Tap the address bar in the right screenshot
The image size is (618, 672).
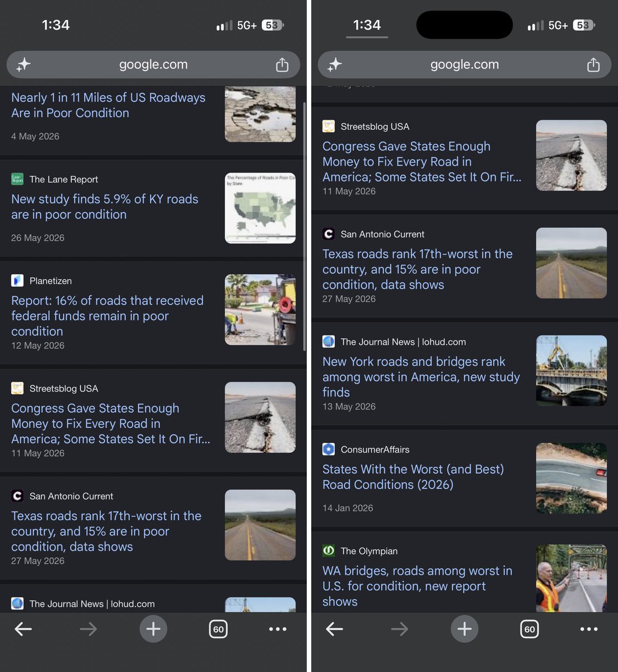click(x=465, y=65)
